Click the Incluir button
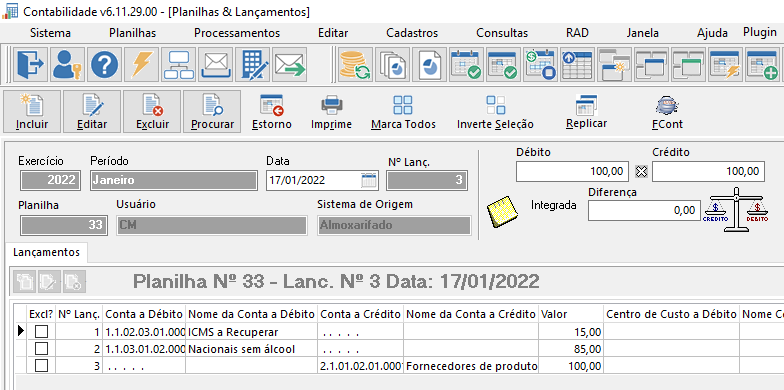 click(x=32, y=112)
